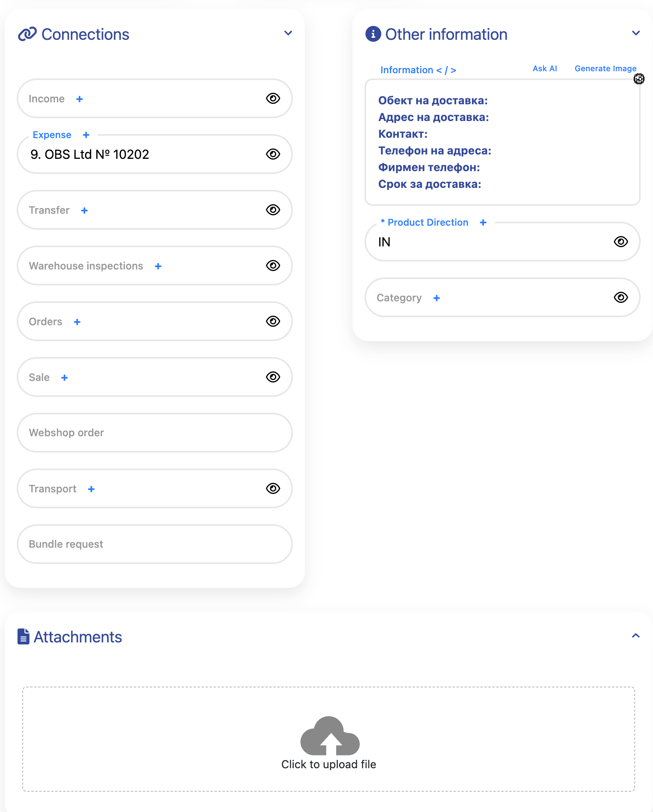
Task: Open the Category dropdown field
Action: [x=517, y=297]
